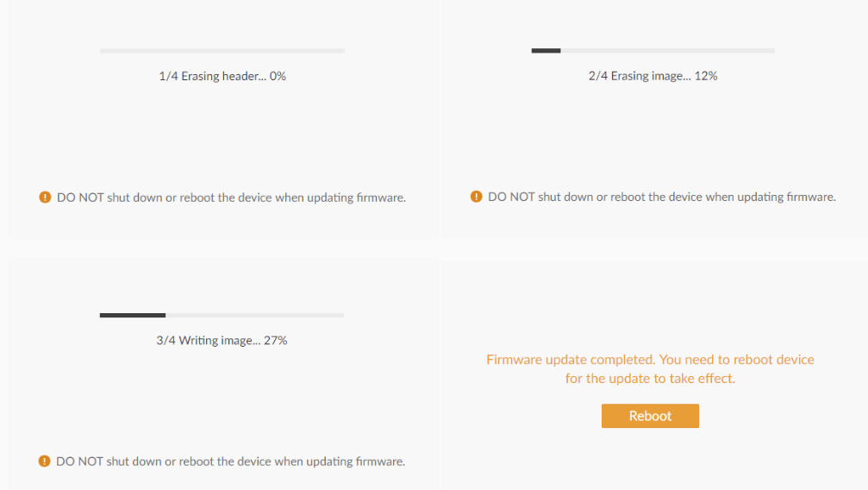Click the empty 1/4 Erasing header progress bar
Viewport: 868px width, 490px height.
[222, 51]
